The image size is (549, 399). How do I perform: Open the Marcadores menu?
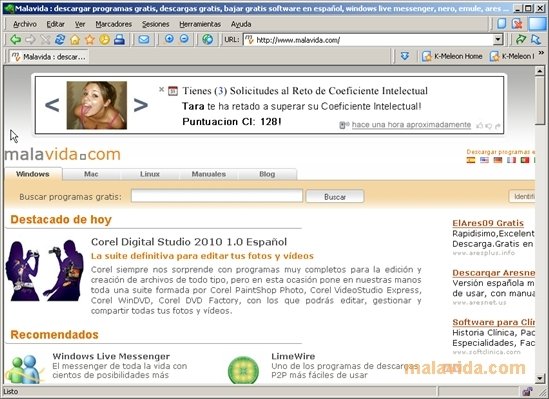coord(113,24)
